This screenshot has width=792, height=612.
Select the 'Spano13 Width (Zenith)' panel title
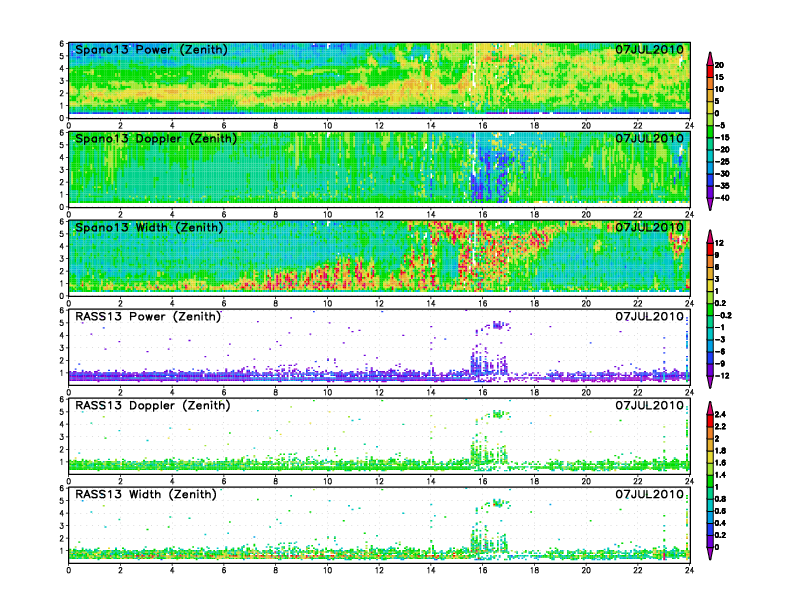pyautogui.click(x=149, y=227)
